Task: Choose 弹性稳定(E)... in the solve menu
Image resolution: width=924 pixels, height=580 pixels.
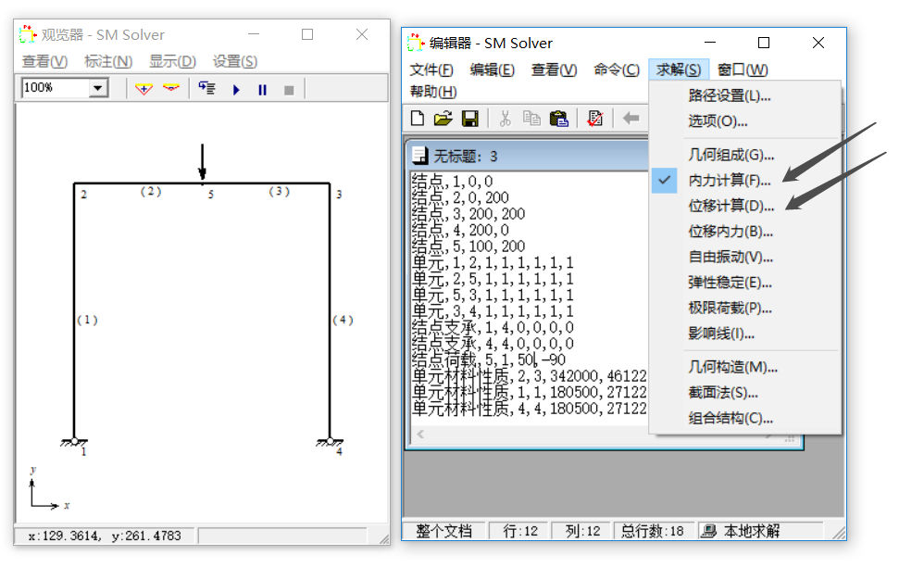Action: tap(745, 283)
